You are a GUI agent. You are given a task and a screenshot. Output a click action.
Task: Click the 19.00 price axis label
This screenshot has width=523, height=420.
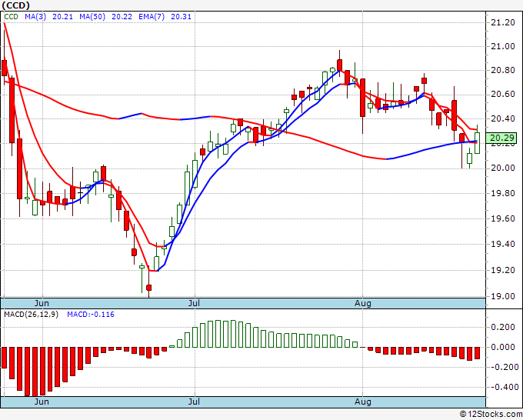[x=503, y=296]
